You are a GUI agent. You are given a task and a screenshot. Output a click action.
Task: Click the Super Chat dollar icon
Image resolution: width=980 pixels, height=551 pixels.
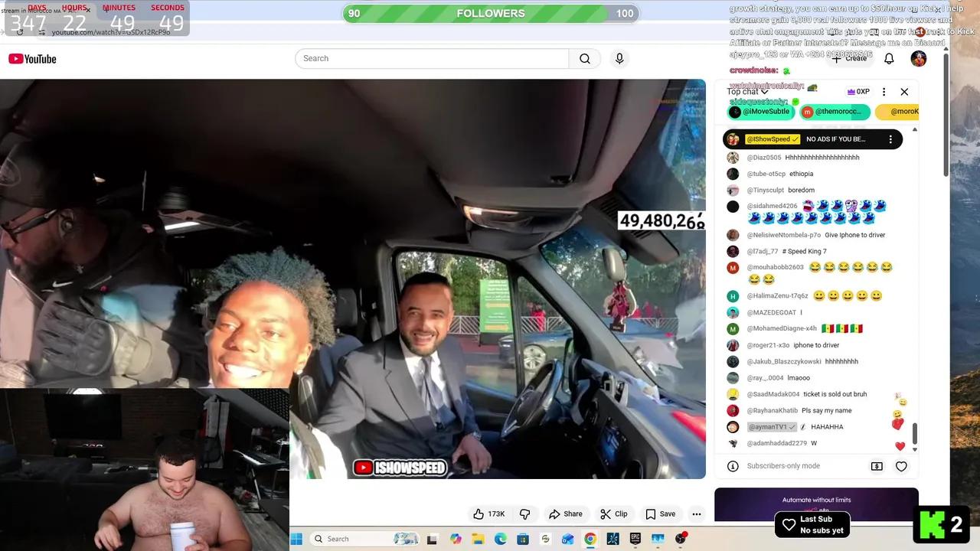point(877,466)
